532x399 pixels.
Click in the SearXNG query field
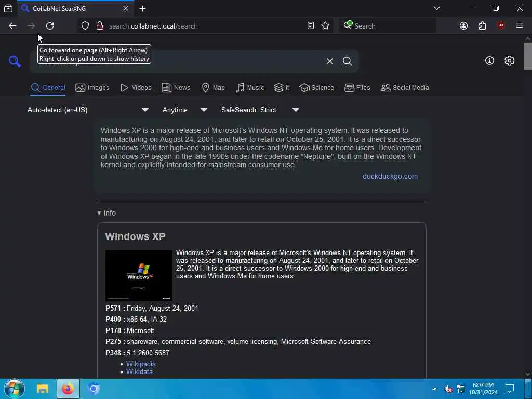tap(177, 61)
